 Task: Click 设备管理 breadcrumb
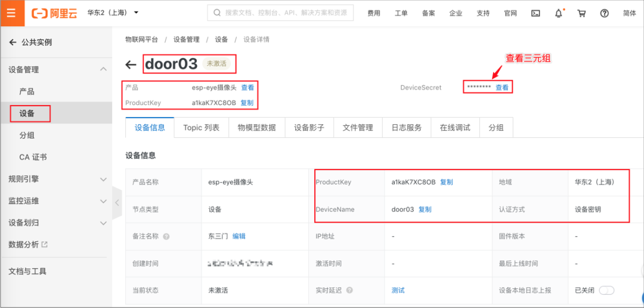[187, 39]
